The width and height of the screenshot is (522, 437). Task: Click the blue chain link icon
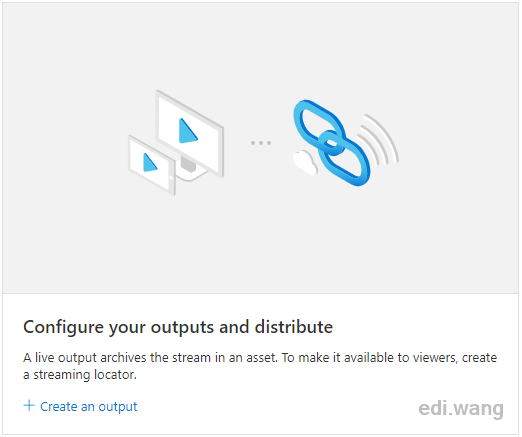(x=332, y=143)
